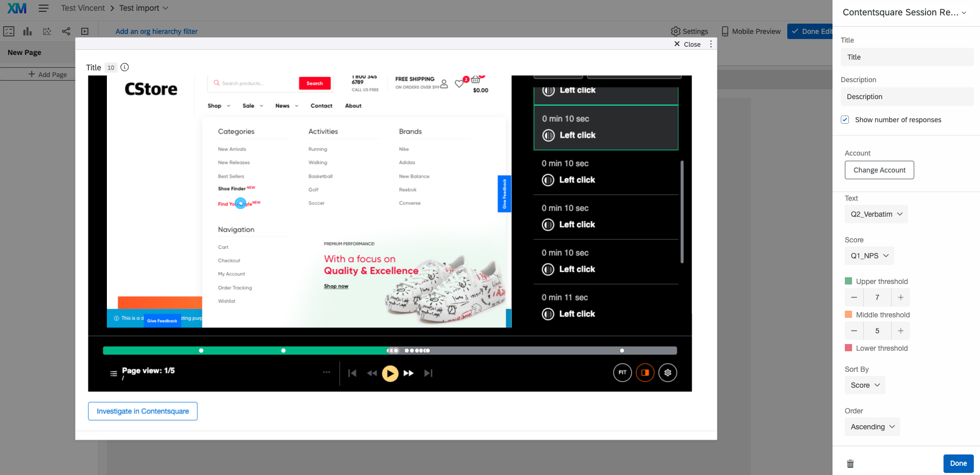
Task: Click Investigate in Contentsquare button
Action: [x=143, y=411]
